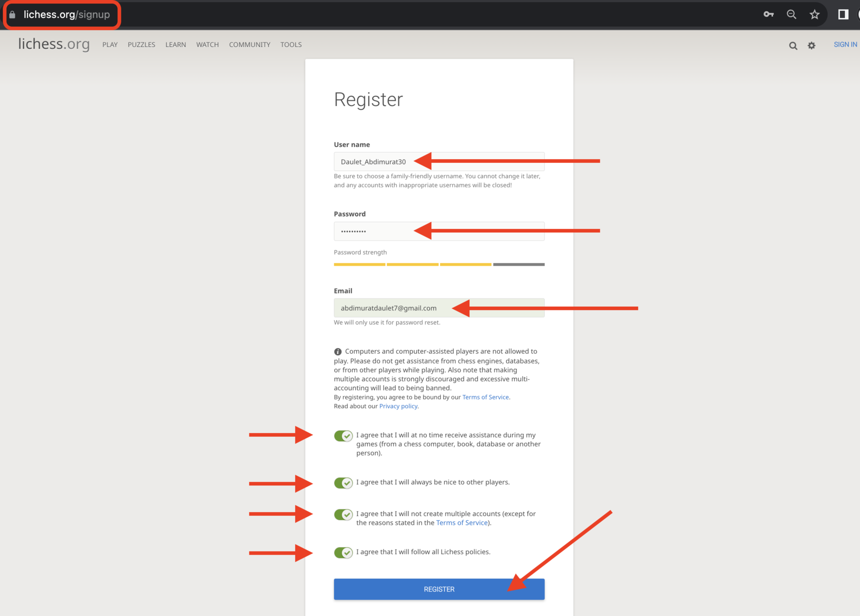
Task: Click the browser password key icon
Action: point(768,14)
